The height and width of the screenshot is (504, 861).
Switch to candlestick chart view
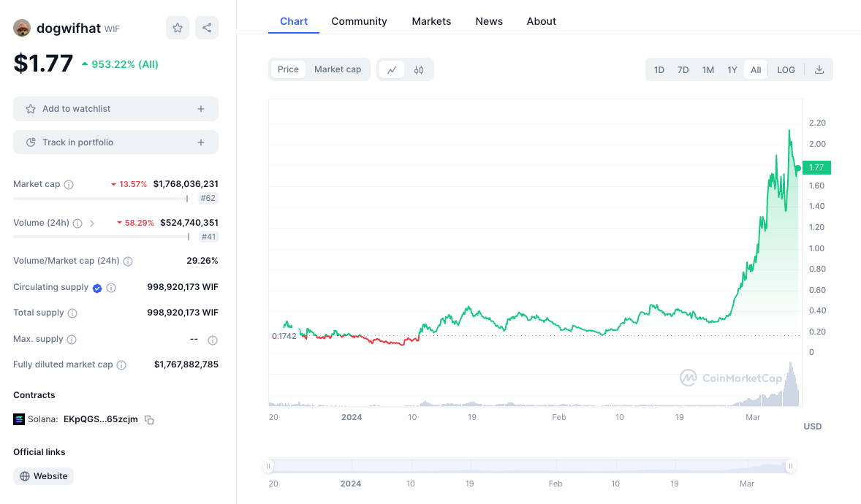pos(419,69)
